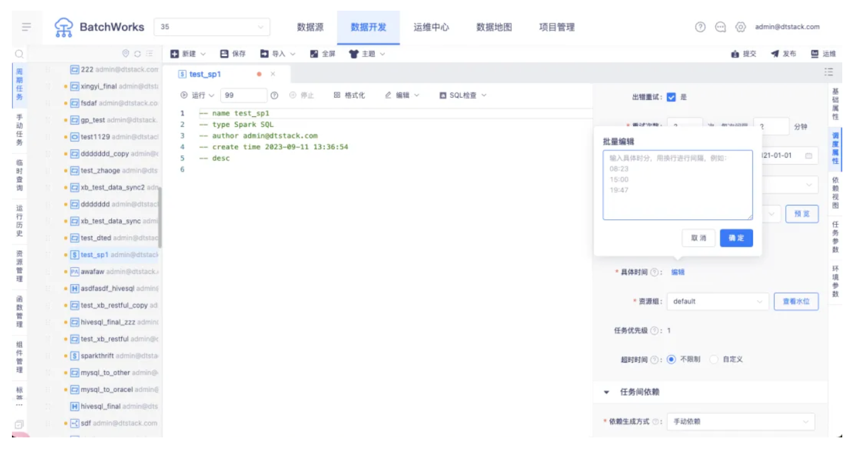Image resolution: width=868 pixels, height=460 pixels.
Task: Click help icon beside 任务优先级 label
Action: [x=654, y=331]
